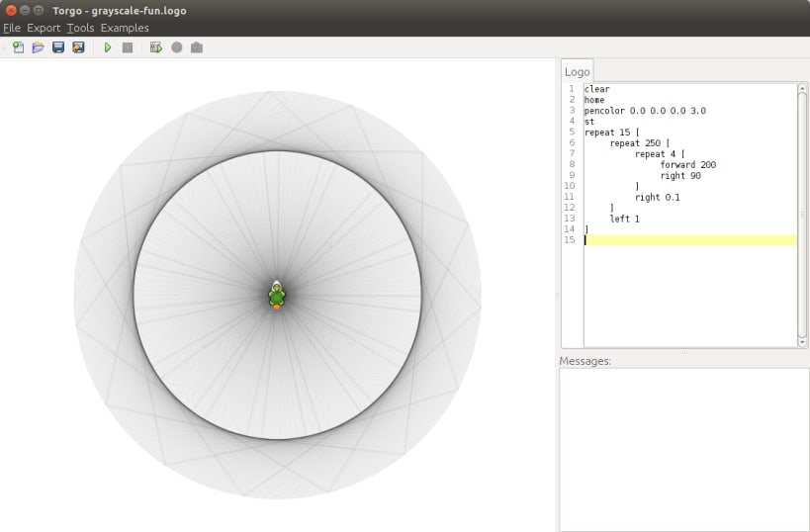
Task: Click the code editor vertical scrollbar
Action: [802, 213]
